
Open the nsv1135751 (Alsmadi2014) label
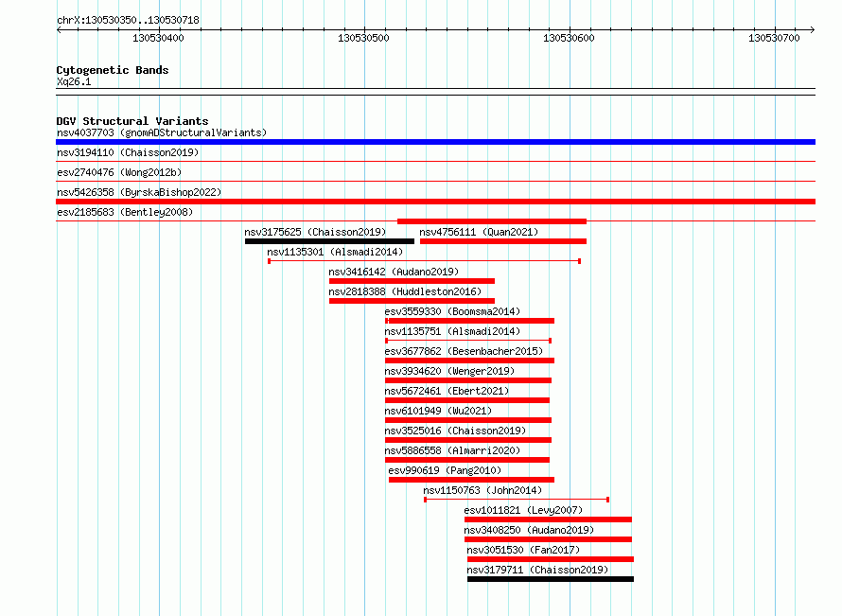point(452,331)
